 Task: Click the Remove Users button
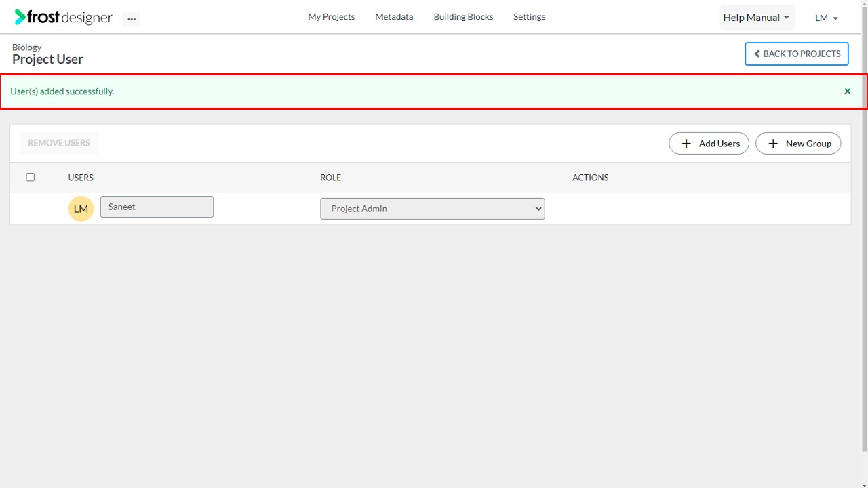tap(59, 143)
